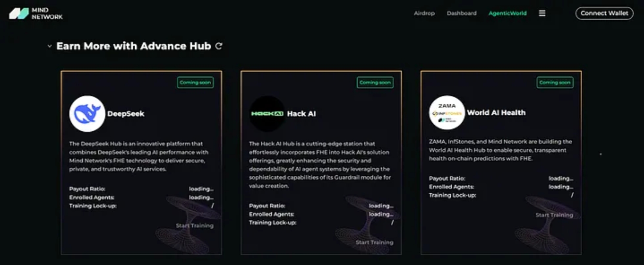Image resolution: width=644 pixels, height=265 pixels.
Task: Click the DeepSeek Coming soon badge
Action: click(195, 82)
